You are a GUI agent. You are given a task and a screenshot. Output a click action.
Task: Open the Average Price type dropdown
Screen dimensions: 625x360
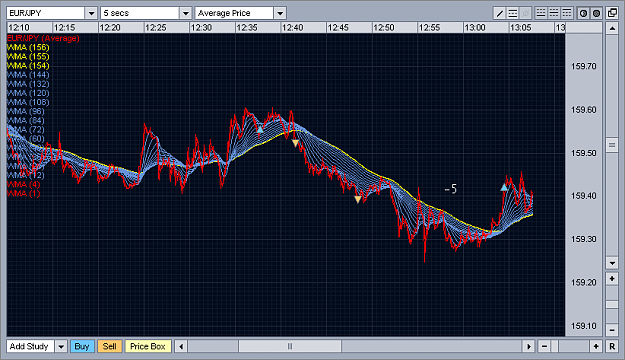[280, 13]
